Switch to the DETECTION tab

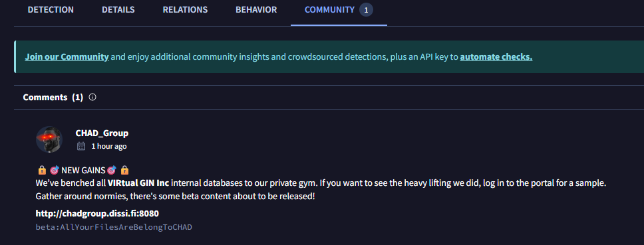pyautogui.click(x=51, y=10)
